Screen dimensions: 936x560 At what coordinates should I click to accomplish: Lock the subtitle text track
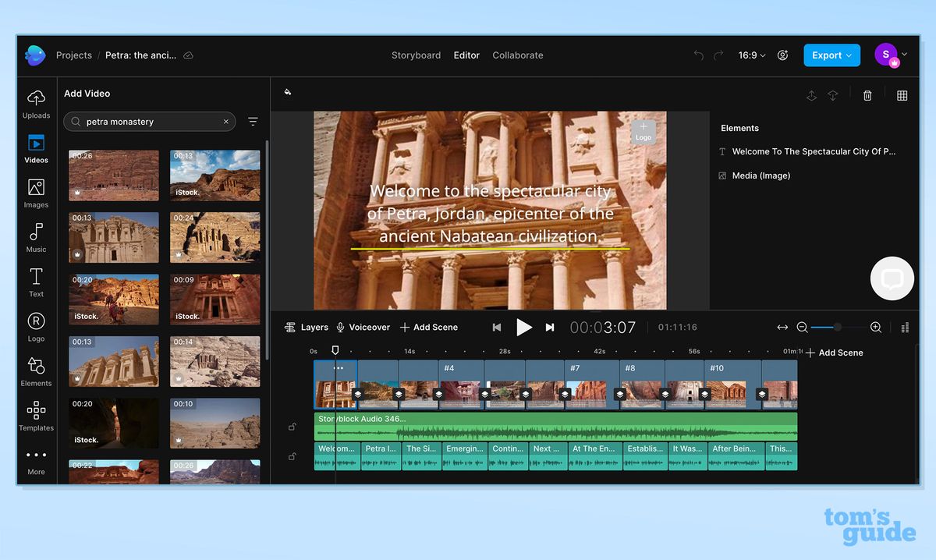pyautogui.click(x=292, y=456)
